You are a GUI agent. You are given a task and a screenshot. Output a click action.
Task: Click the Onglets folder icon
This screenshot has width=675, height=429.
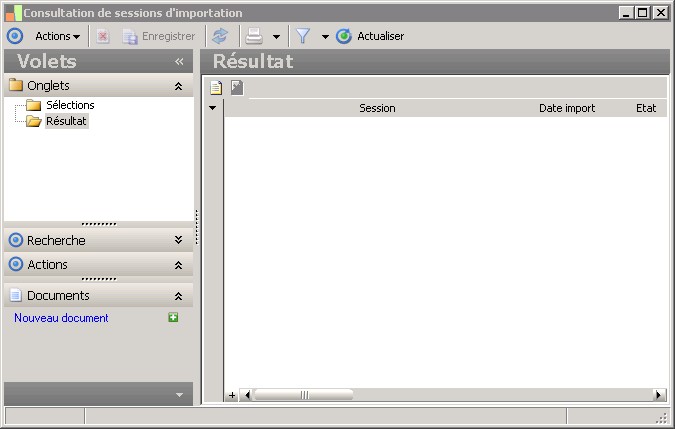click(x=16, y=85)
